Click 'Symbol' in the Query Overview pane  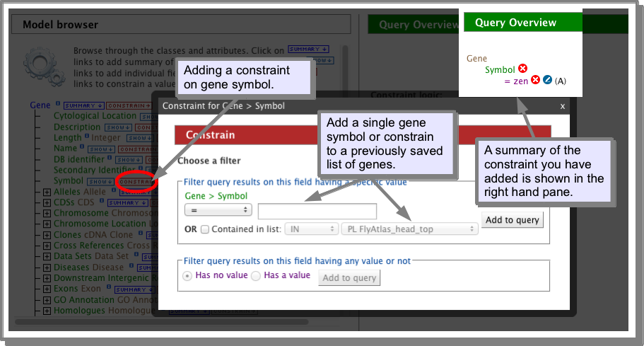click(500, 70)
